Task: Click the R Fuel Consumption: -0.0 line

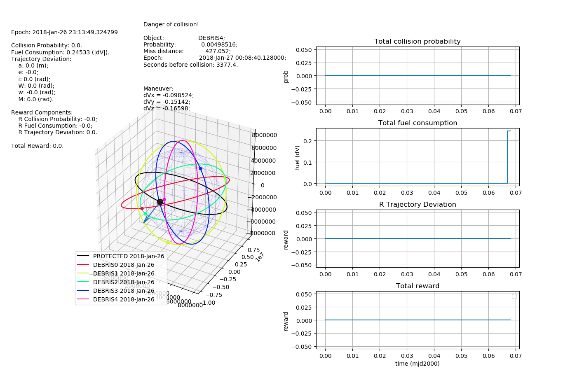Action: (x=55, y=126)
